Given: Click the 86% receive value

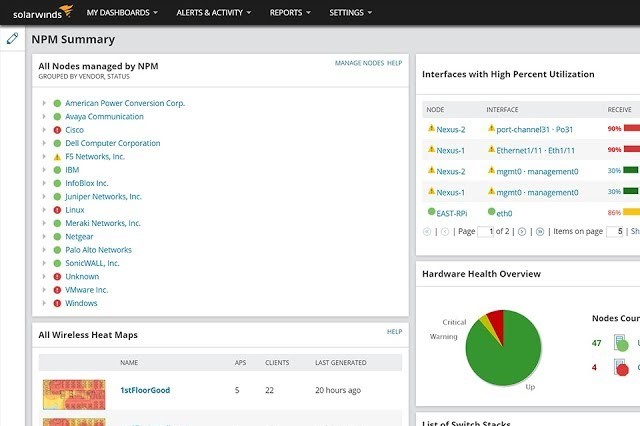Looking at the screenshot, I should pyautogui.click(x=614, y=213).
